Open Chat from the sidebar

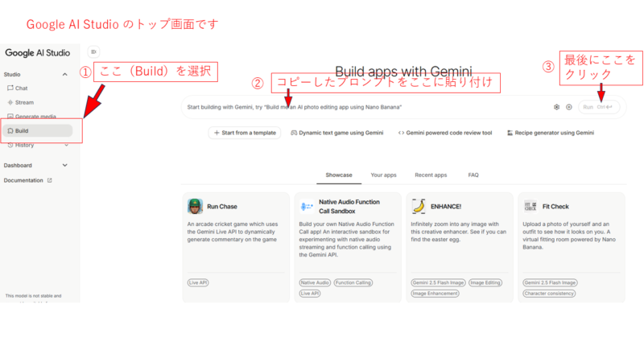(21, 88)
